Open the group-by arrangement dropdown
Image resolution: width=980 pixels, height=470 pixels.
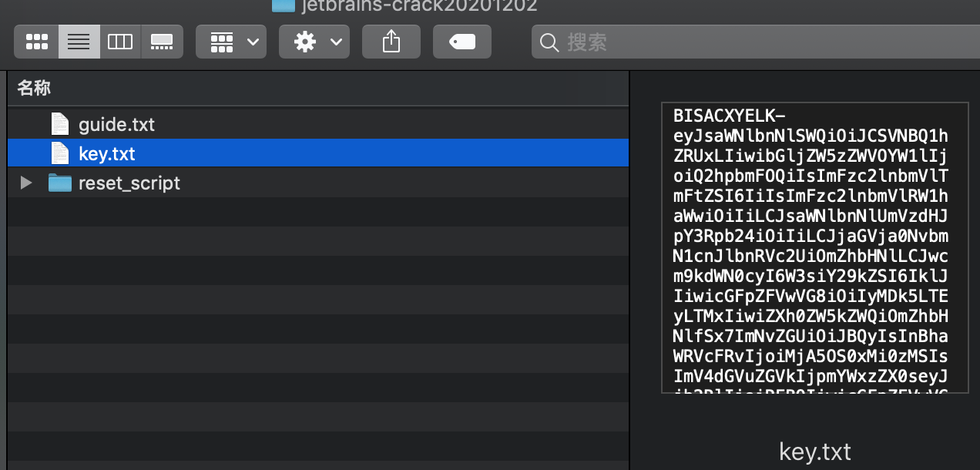click(231, 42)
